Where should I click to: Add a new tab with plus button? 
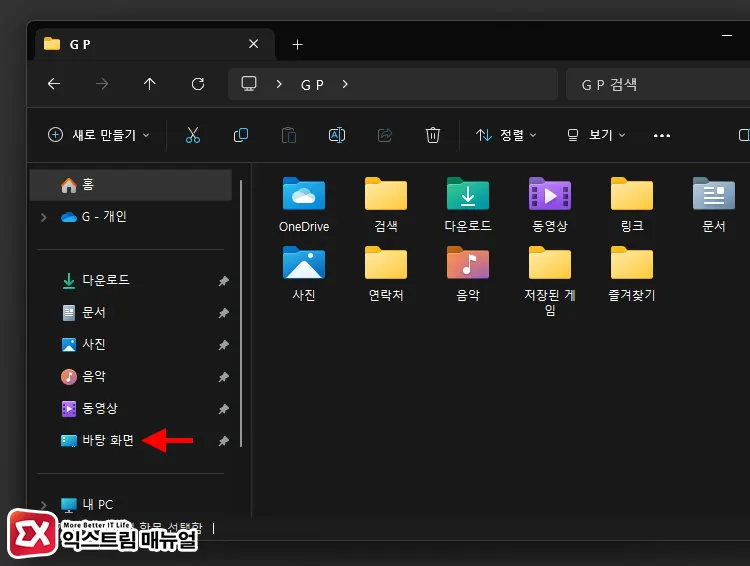tap(298, 44)
